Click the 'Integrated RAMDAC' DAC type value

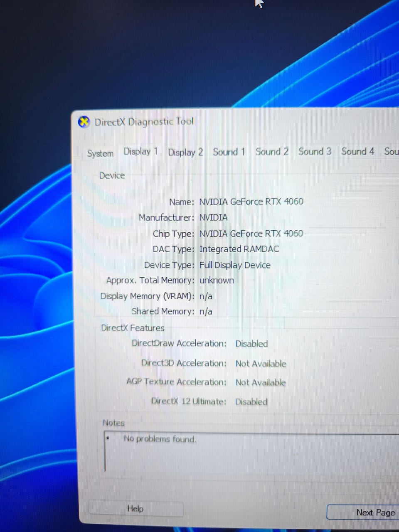click(239, 249)
